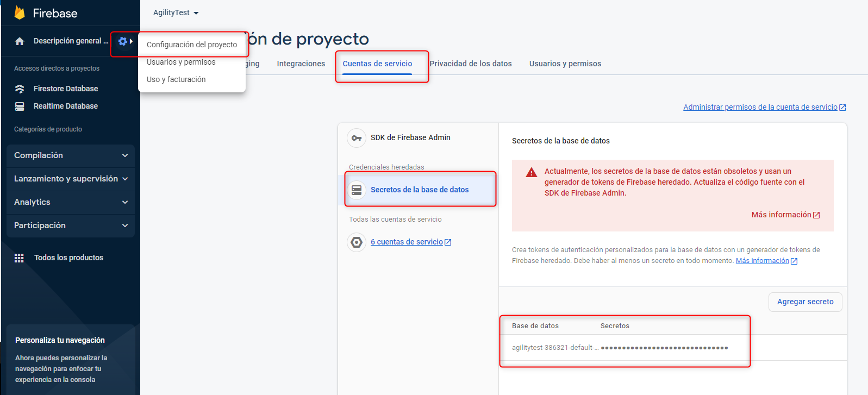The height and width of the screenshot is (395, 868).
Task: Click the red warning triangle icon
Action: click(532, 173)
